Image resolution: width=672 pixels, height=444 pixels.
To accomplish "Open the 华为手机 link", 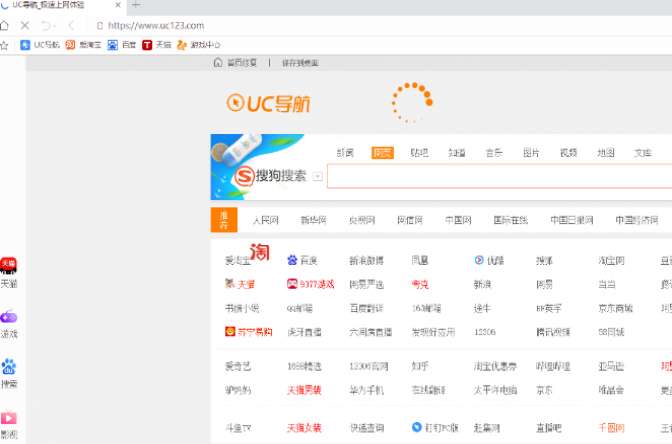I will click(x=366, y=390).
